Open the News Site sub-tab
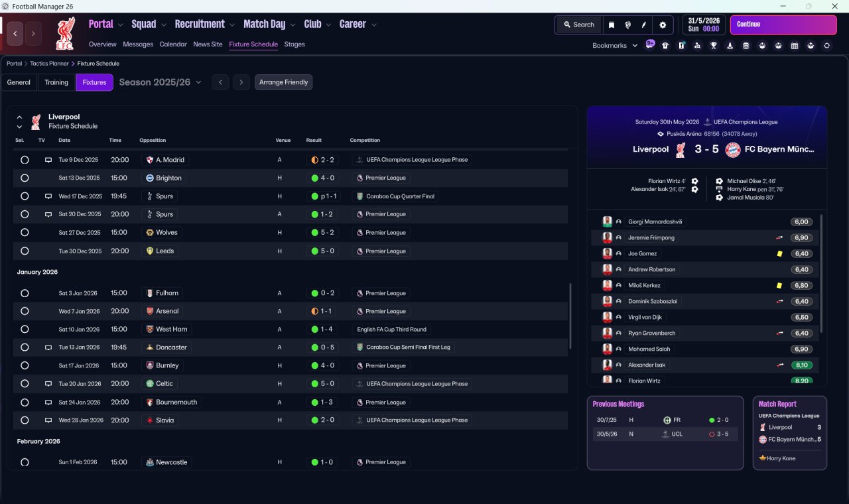The width and height of the screenshot is (849, 504). (x=208, y=44)
